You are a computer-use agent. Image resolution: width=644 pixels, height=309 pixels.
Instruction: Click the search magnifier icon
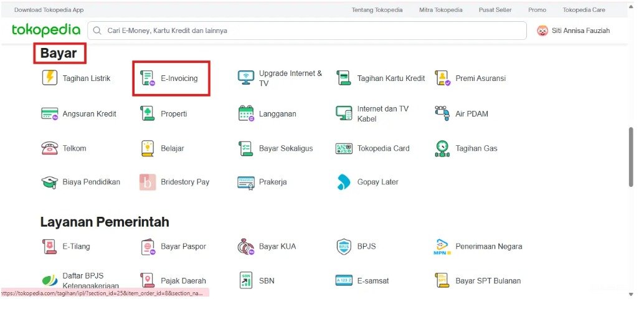coord(97,31)
